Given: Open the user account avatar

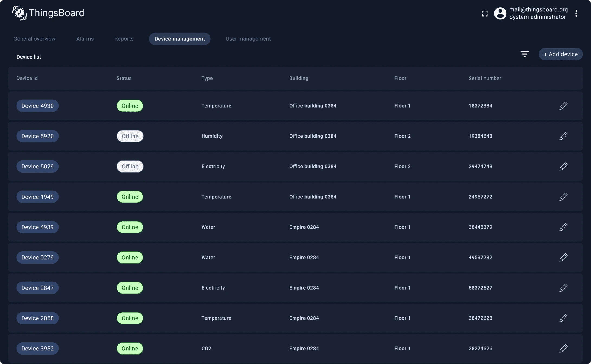Looking at the screenshot, I should [x=500, y=14].
